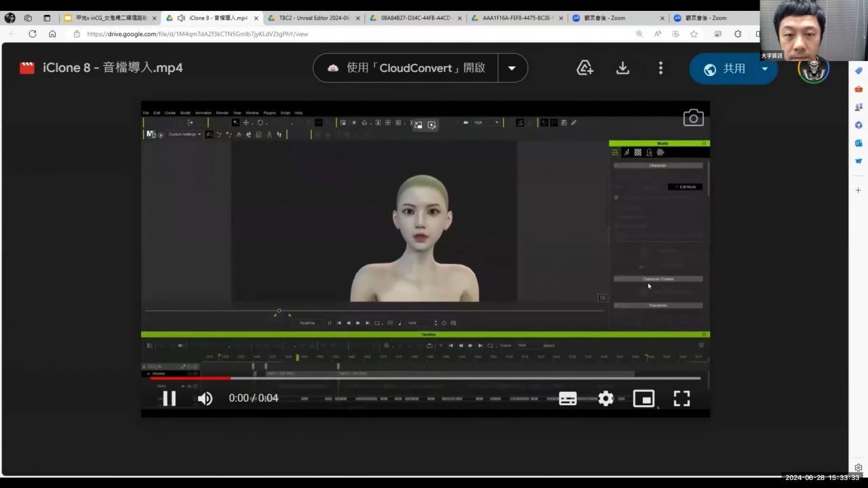
Task: Click the screenshot camera icon on video
Action: [x=693, y=119]
